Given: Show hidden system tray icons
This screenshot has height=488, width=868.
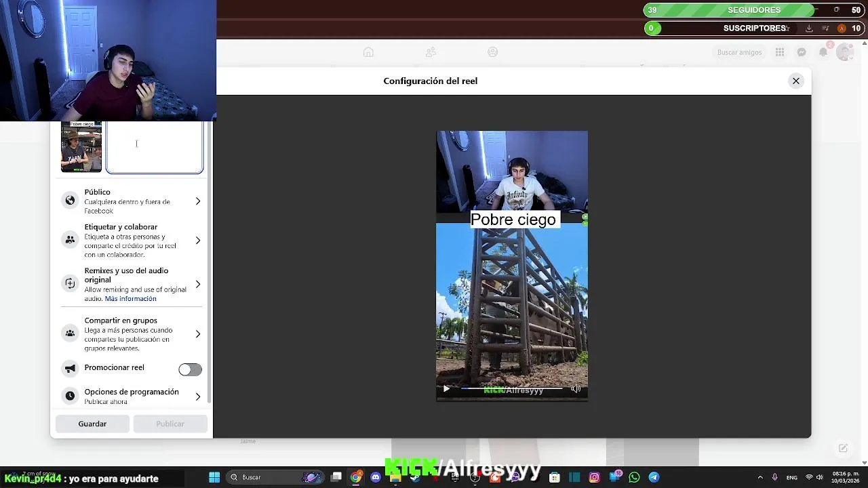Looking at the screenshot, I should (x=760, y=477).
